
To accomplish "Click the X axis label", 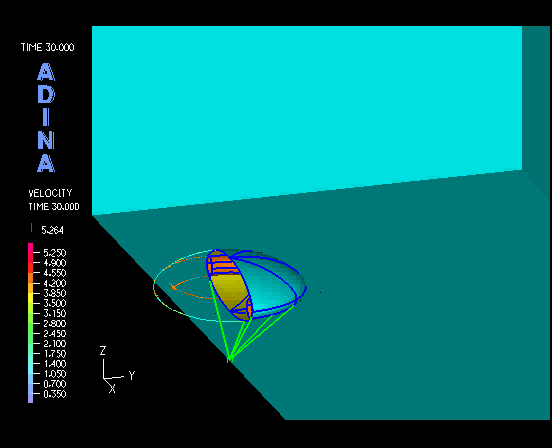I will point(112,389).
